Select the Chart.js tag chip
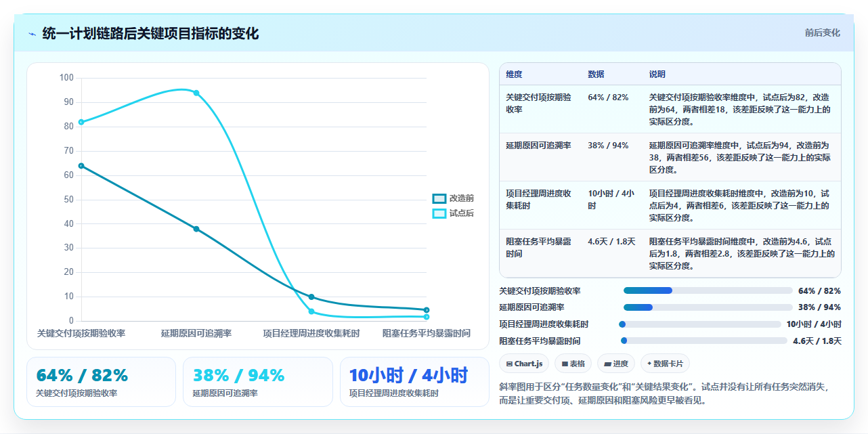The width and height of the screenshot is (868, 434). click(x=524, y=364)
